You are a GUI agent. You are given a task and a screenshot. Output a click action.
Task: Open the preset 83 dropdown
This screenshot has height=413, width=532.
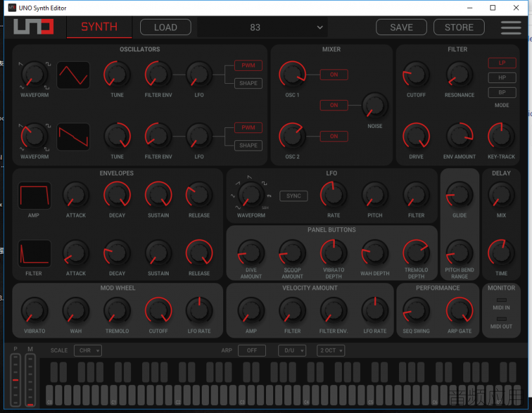(x=262, y=27)
